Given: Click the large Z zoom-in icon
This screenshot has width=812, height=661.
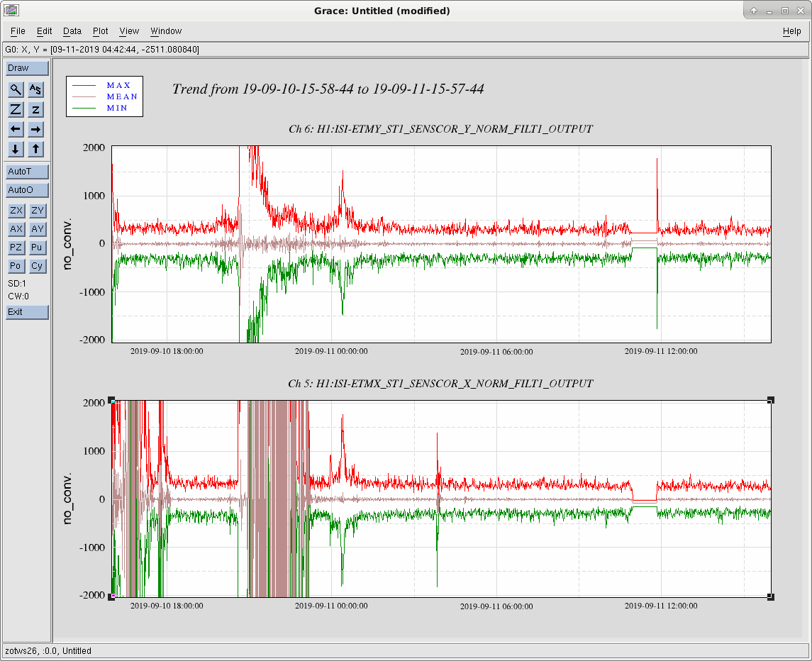Looking at the screenshot, I should [x=16, y=109].
